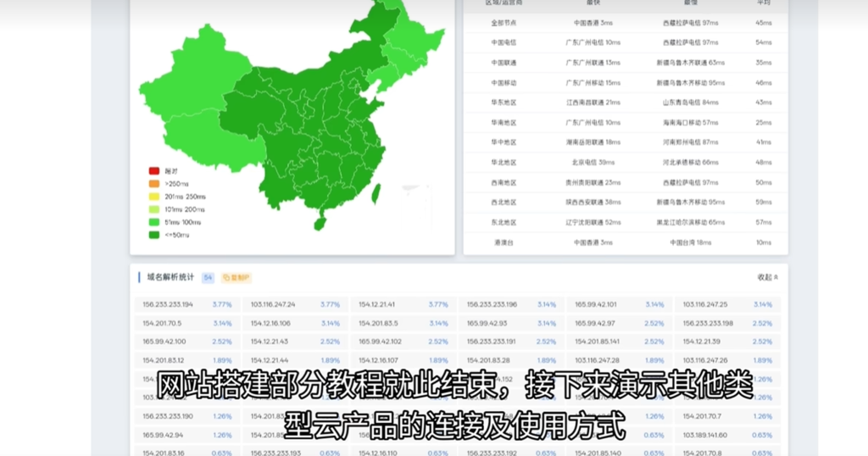Click the dark green <=50ms legend swatch
Image resolution: width=868 pixels, height=456 pixels.
tap(154, 235)
